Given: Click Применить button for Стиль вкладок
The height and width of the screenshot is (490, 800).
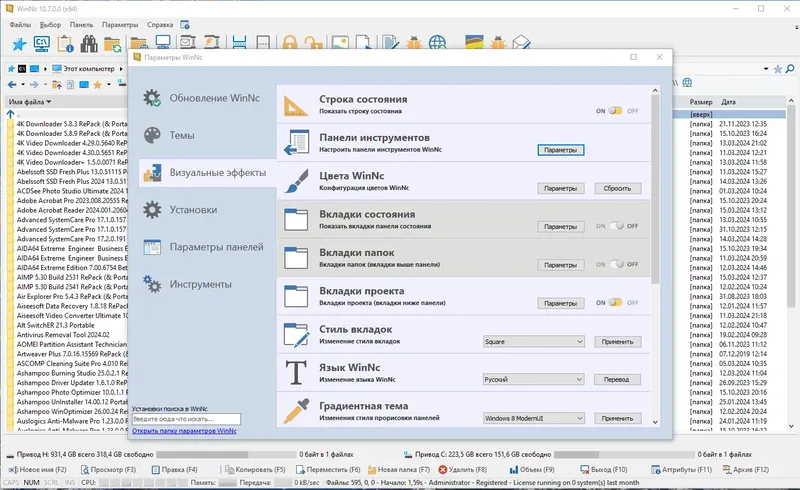Looking at the screenshot, I should [x=617, y=341].
